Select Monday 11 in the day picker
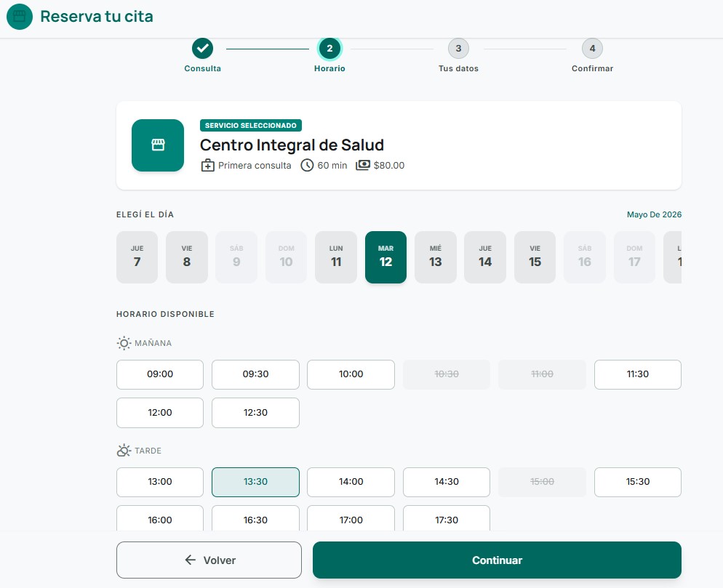Image resolution: width=723 pixels, height=588 pixels. [x=336, y=257]
